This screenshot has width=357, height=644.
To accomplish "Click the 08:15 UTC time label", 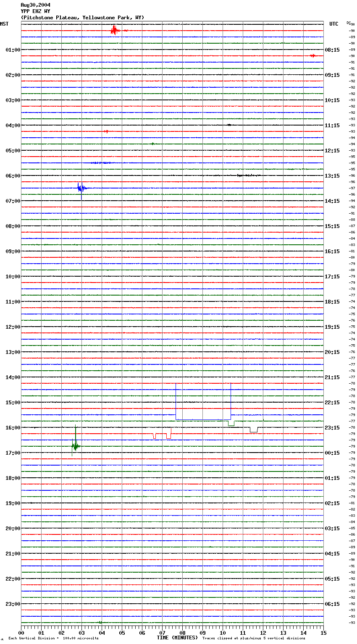I will [x=332, y=50].
